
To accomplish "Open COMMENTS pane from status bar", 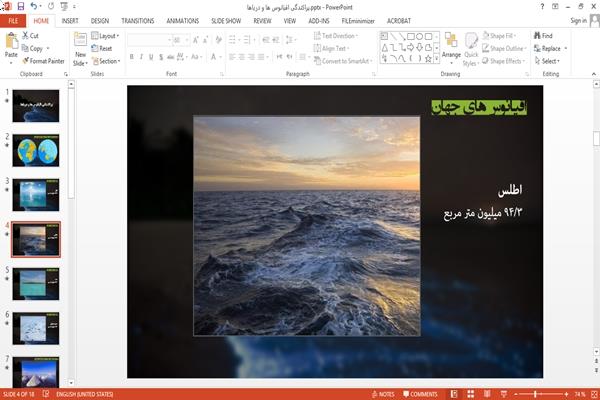I will pyautogui.click(x=420, y=394).
